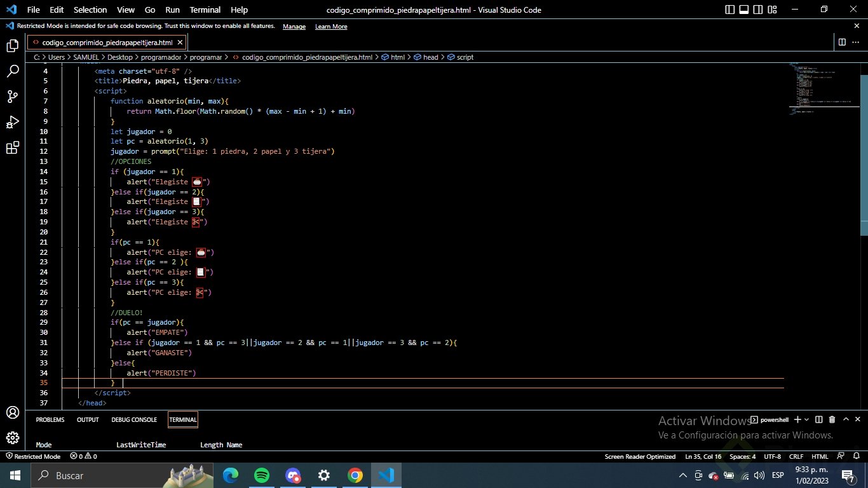Close the codigo_comprimido_piedrapapeltijera.html tab
868x488 pixels.
tap(180, 43)
